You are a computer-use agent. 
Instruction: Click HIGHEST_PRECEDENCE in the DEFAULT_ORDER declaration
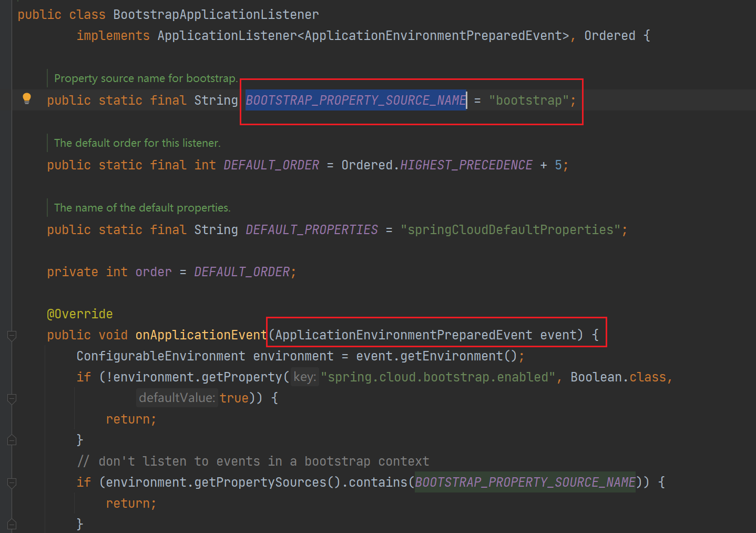click(x=466, y=165)
